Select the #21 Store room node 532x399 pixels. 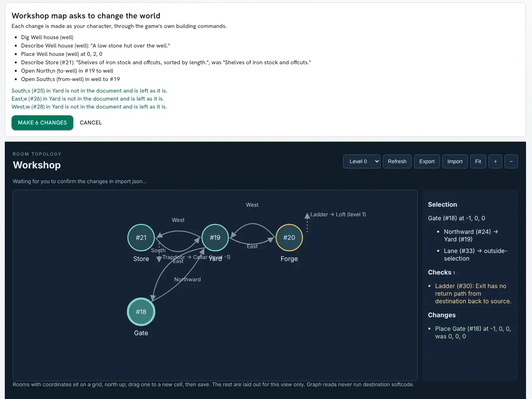coord(141,237)
